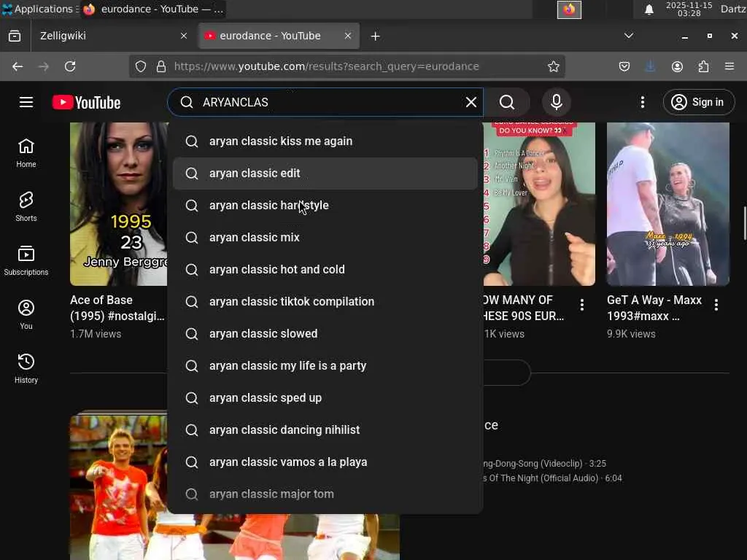Click the Sign in button
Viewport: 747px width, 560px height.
point(698,102)
